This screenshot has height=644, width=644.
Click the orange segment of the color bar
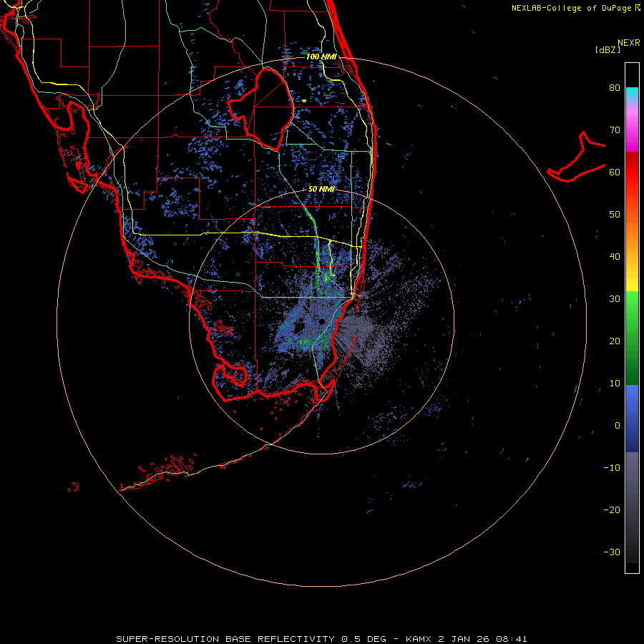(632, 230)
